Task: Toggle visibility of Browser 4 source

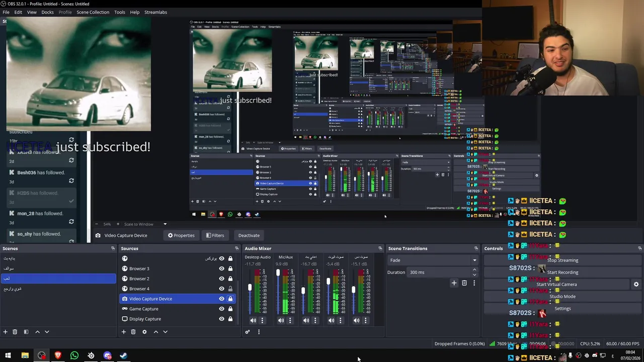Action: click(x=221, y=289)
